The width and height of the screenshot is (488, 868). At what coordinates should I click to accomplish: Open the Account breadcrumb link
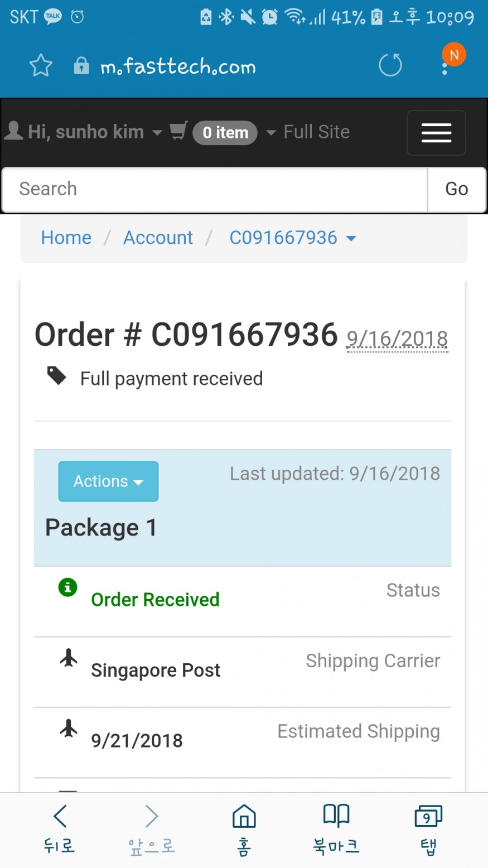158,238
